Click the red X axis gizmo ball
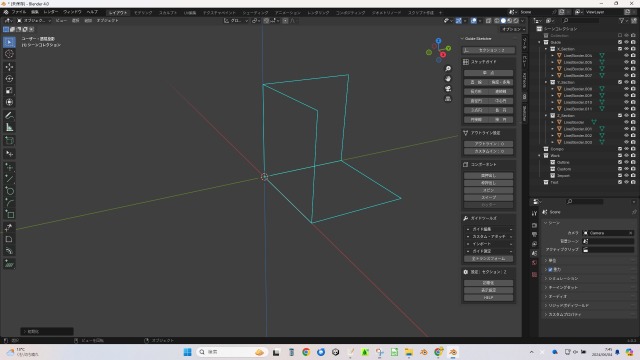This screenshot has height=360, width=640. (x=443, y=55)
